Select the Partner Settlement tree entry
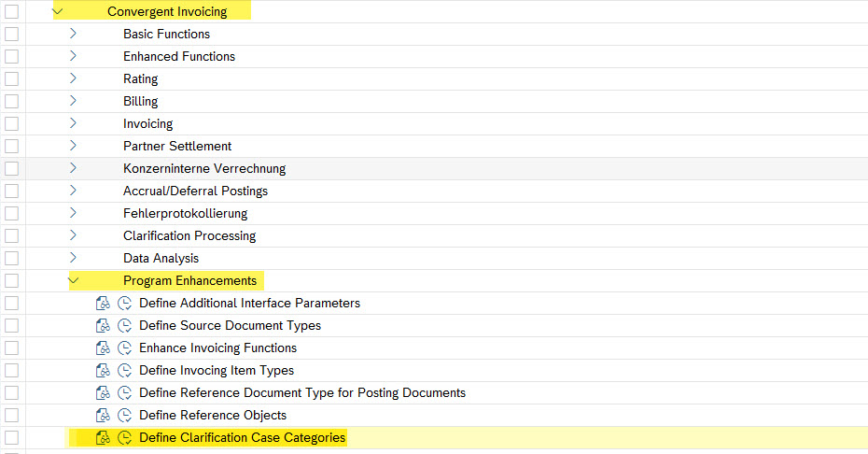The height and width of the screenshot is (454, 868). [x=177, y=146]
